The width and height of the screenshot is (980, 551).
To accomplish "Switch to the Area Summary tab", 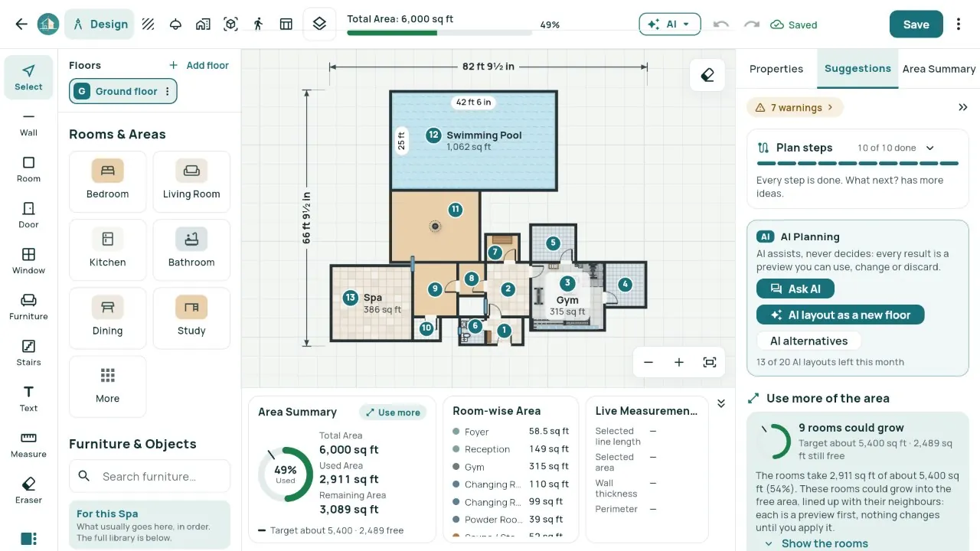I will 939,69.
